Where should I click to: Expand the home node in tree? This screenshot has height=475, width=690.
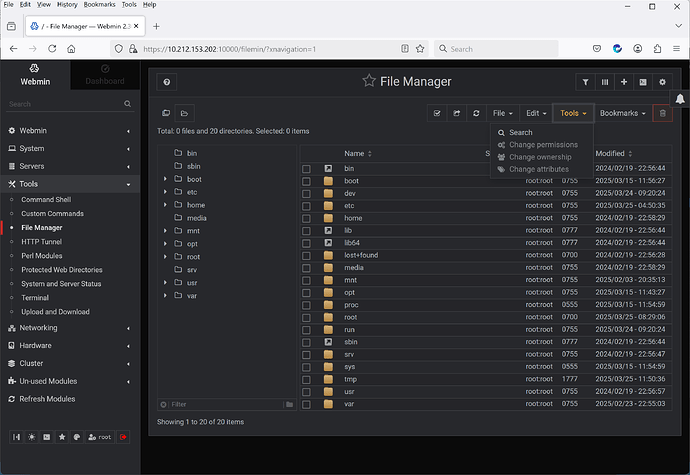pyautogui.click(x=165, y=205)
